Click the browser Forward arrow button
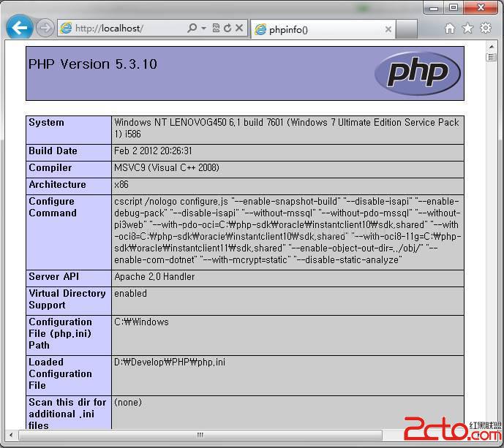Screen dimensions: 504x448 coord(45,28)
